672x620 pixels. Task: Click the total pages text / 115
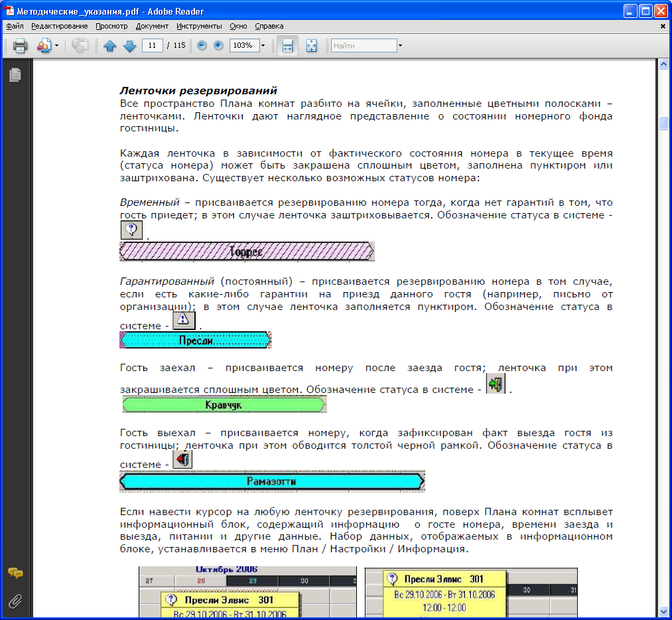tap(176, 45)
